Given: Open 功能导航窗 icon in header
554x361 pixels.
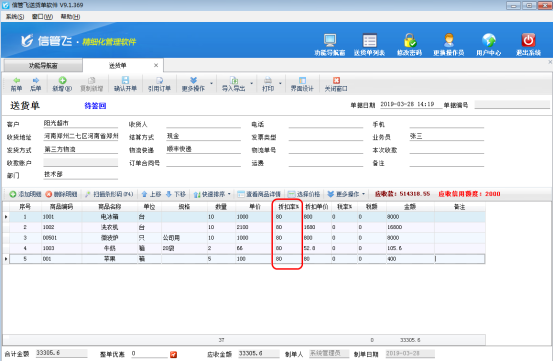Looking at the screenshot, I should 330,40.
